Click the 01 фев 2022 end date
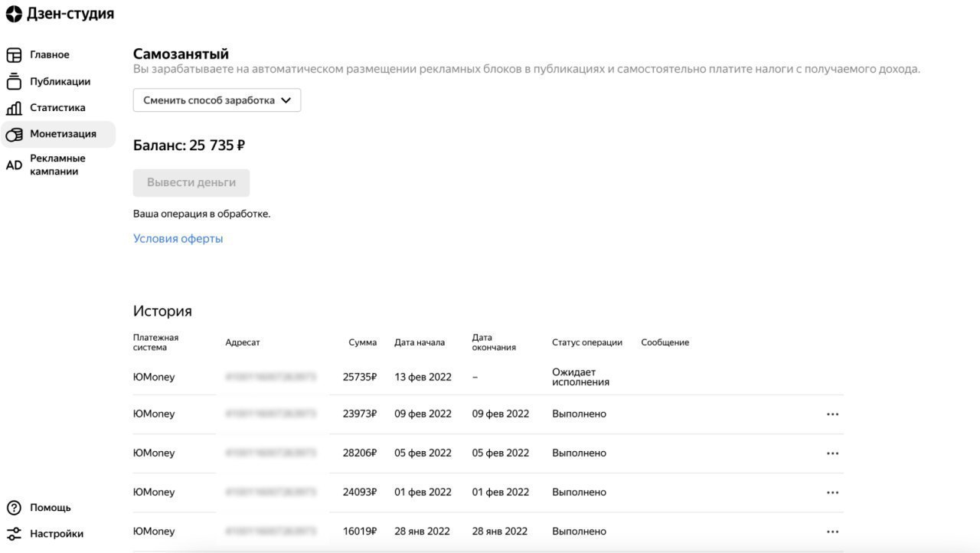This screenshot has height=553, width=980. coord(501,492)
